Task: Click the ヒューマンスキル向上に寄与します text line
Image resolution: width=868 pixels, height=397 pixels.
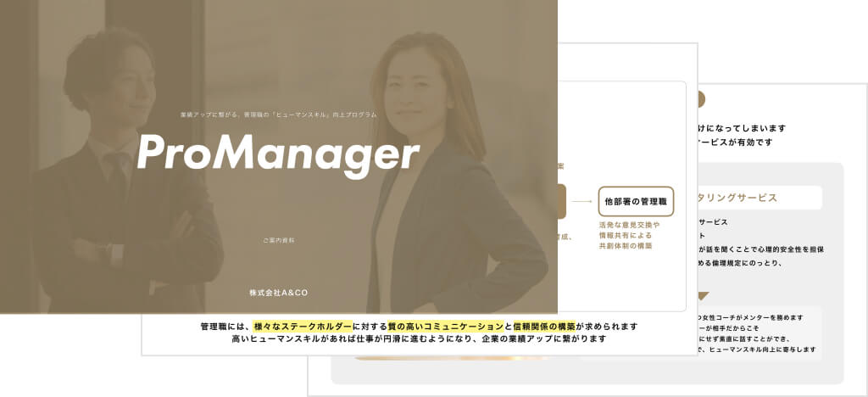Action: click(758, 349)
